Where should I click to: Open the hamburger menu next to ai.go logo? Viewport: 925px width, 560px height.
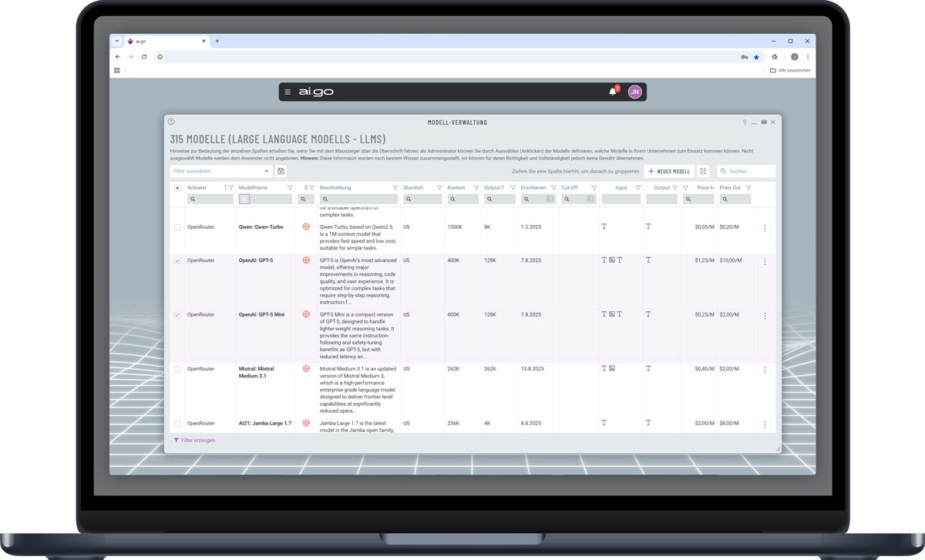[288, 92]
